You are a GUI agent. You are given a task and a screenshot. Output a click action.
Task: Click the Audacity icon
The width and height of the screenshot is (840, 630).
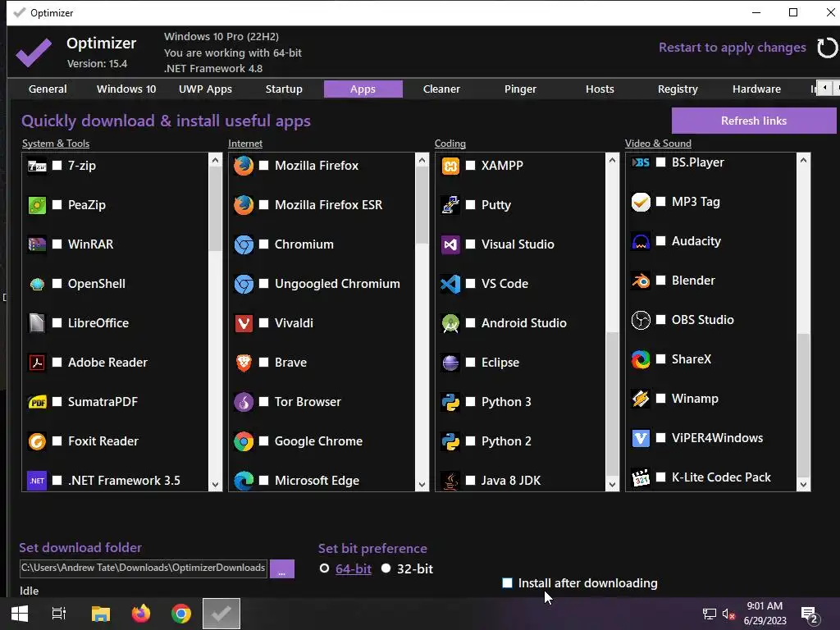pyautogui.click(x=641, y=242)
